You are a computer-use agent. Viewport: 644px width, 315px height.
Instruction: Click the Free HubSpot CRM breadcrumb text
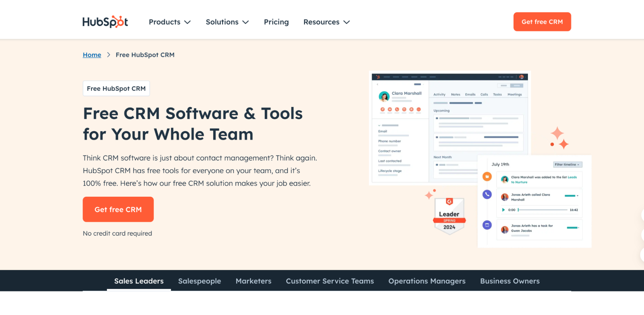(x=145, y=55)
